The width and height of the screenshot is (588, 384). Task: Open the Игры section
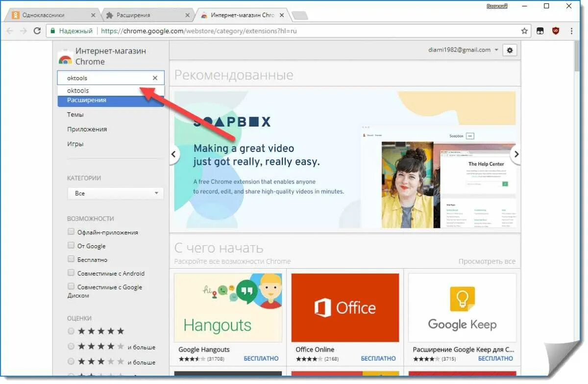(75, 144)
